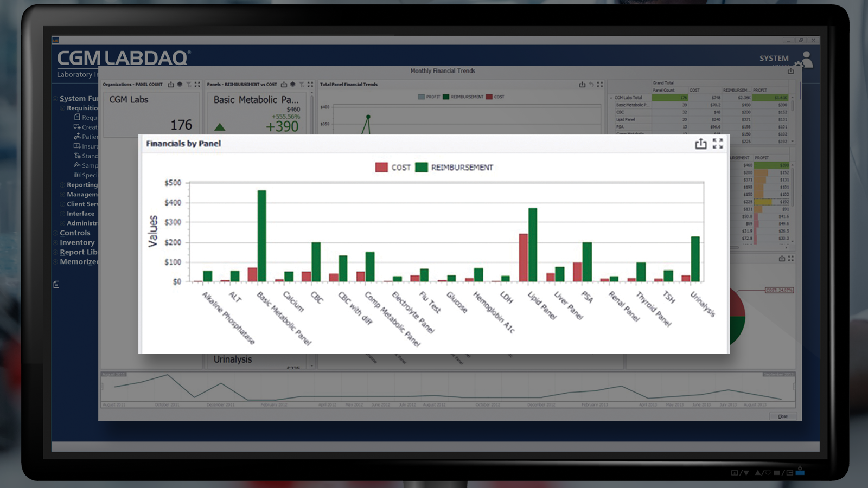Expand the Memorized tree node

[x=55, y=262]
